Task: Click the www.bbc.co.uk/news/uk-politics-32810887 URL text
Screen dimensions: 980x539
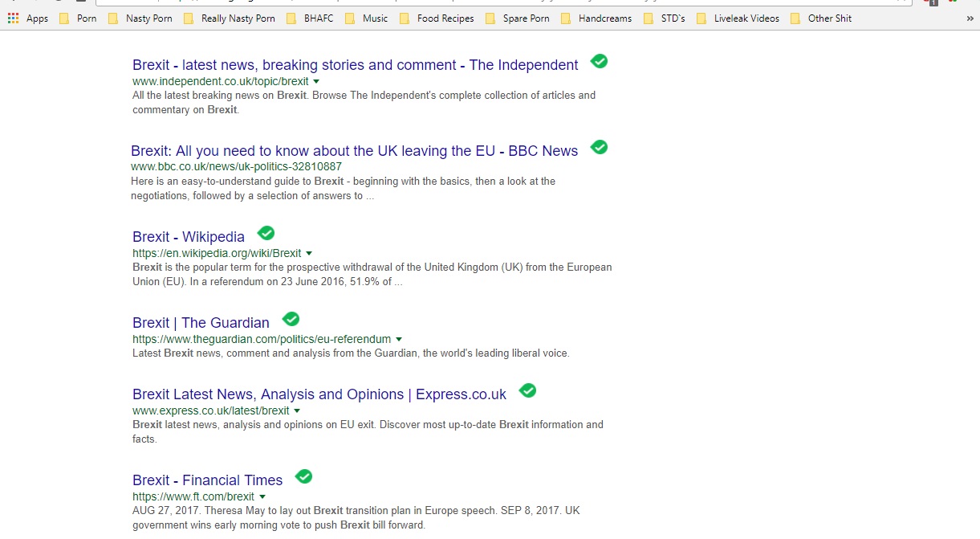Action: 236,167
